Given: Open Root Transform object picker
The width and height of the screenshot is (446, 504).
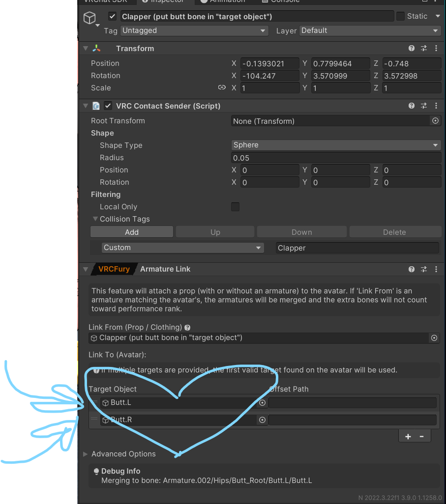Looking at the screenshot, I should 435,121.
